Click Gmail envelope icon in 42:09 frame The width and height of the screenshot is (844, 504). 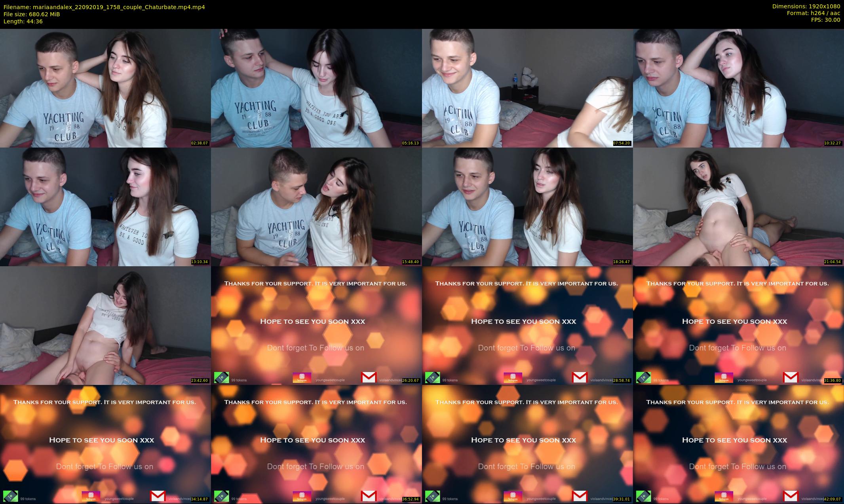(791, 496)
